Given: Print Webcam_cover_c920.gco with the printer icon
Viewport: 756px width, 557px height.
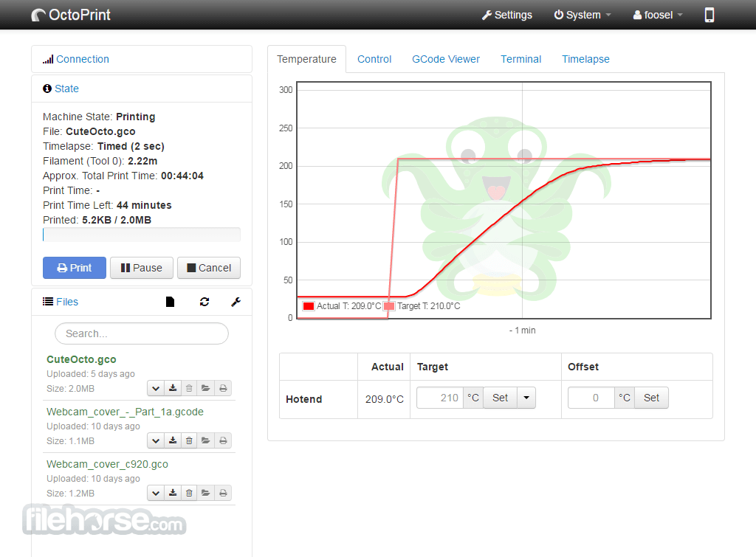Looking at the screenshot, I should tap(223, 493).
